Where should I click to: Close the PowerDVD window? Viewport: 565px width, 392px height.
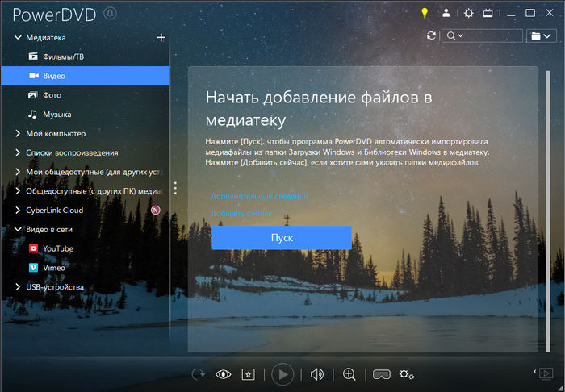click(550, 14)
